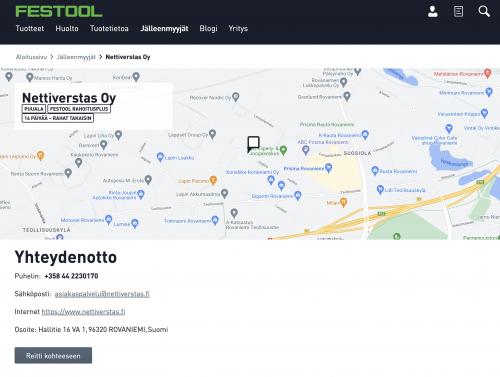Viewport: 500px width, 377px height.
Task: Open the Huolto menu item
Action: pos(67,28)
